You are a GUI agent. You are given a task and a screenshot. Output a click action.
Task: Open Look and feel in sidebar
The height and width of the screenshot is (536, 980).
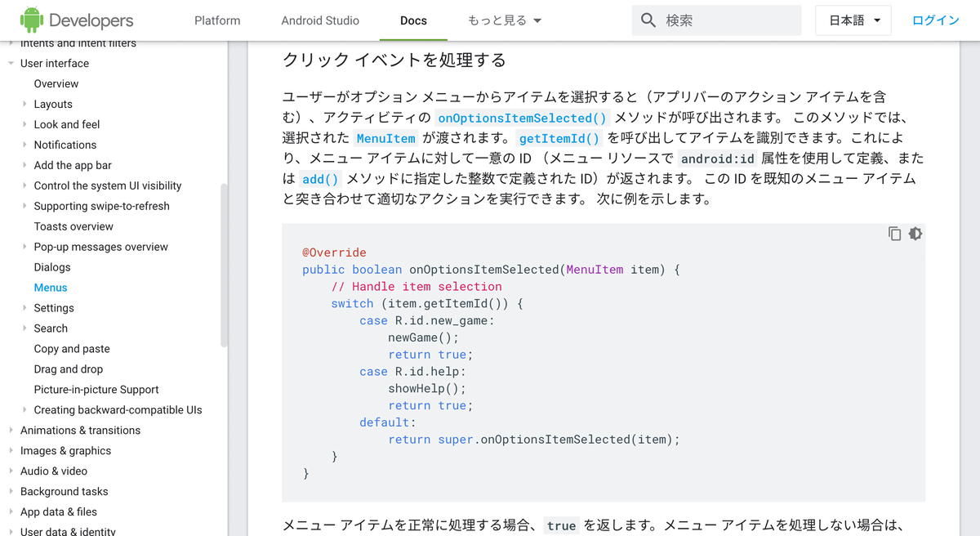tap(67, 124)
